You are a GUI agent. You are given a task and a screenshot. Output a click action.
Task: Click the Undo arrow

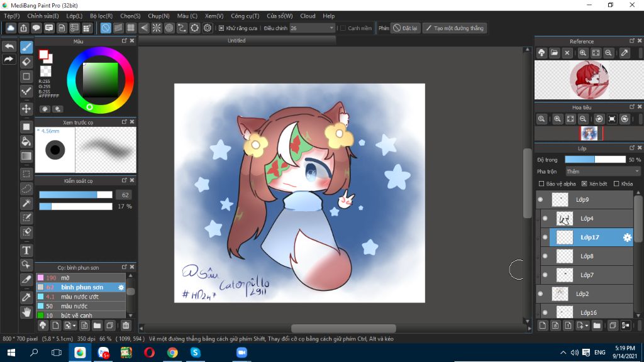(9, 47)
